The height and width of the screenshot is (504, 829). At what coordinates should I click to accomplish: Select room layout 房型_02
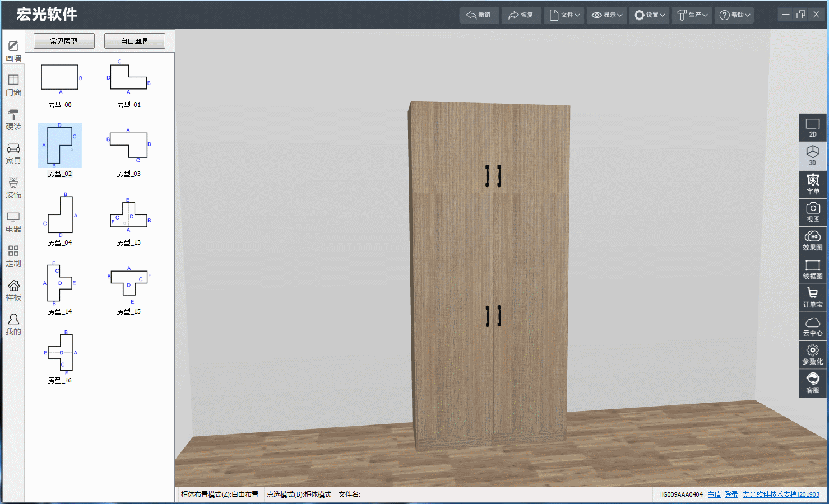pyautogui.click(x=60, y=150)
